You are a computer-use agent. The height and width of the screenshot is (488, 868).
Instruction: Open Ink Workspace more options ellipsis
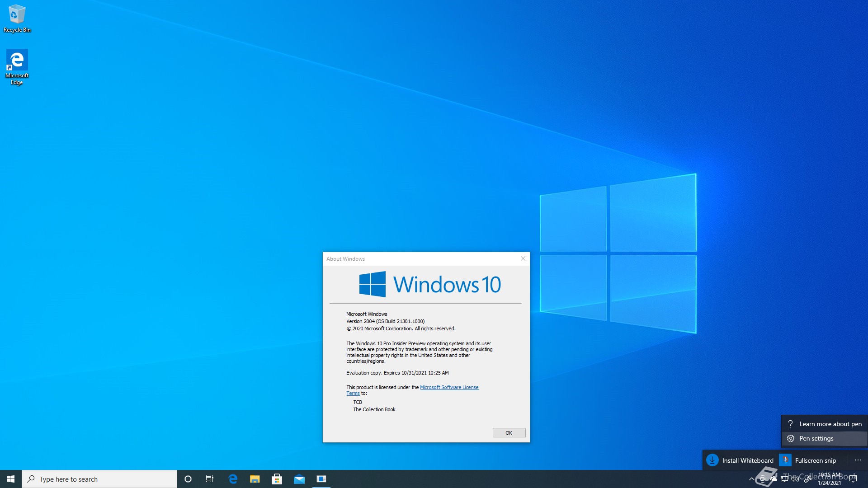tap(858, 460)
